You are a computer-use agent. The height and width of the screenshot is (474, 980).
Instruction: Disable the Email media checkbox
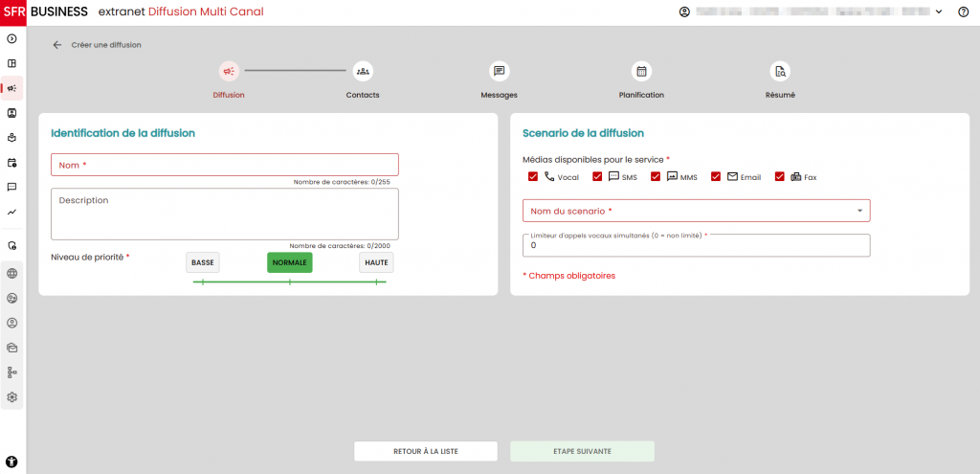pos(716,177)
